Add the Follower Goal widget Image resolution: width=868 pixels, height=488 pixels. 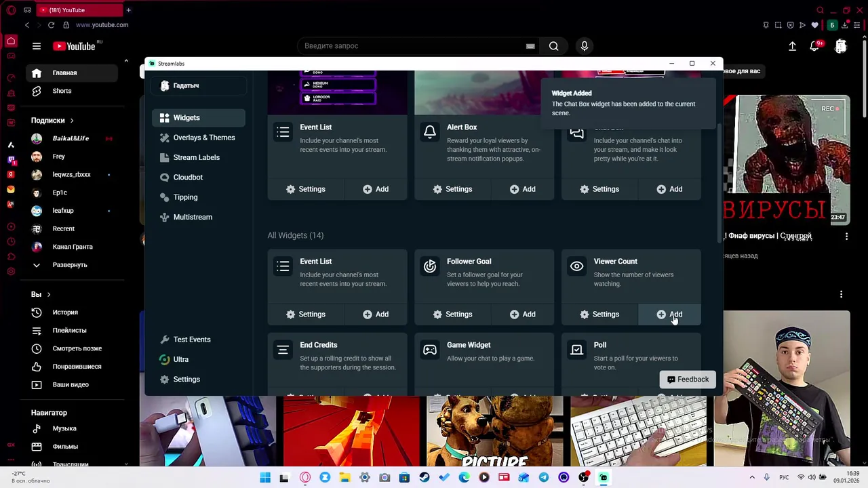[522, 314]
